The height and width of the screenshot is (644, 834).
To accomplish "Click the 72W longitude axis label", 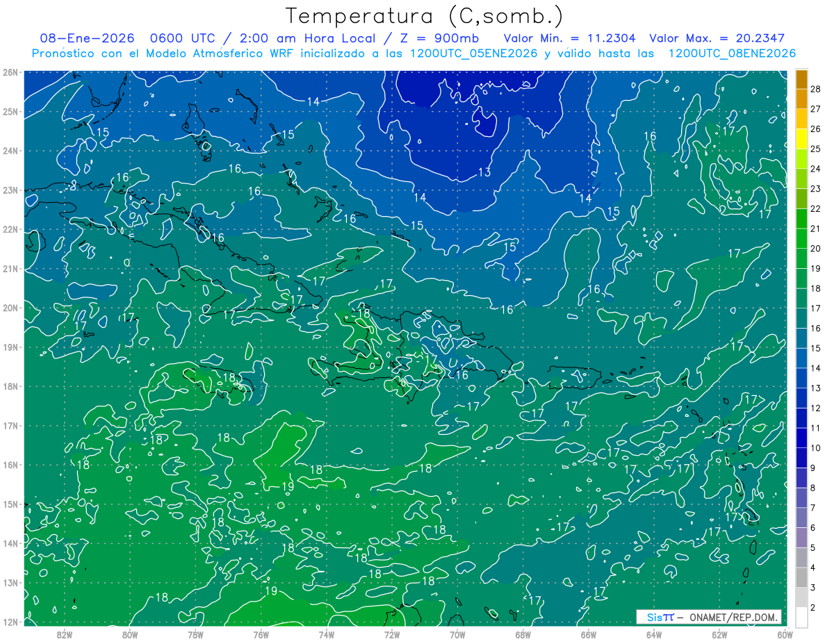I will pos(392,634).
